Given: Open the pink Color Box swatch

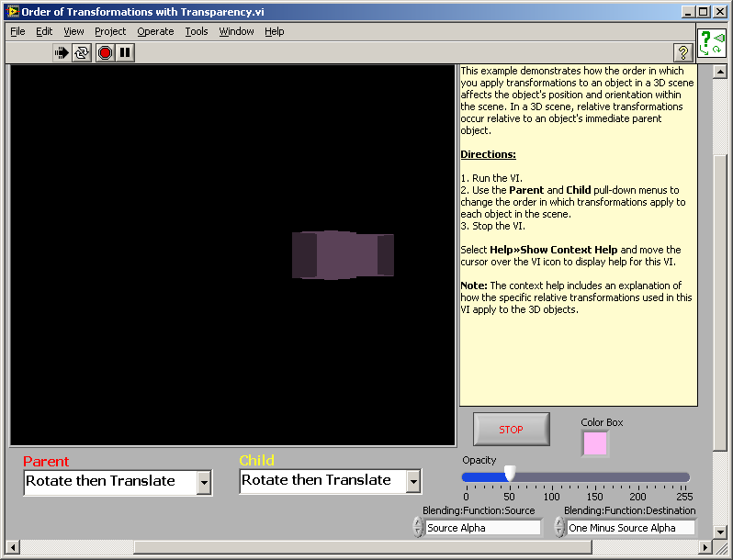Looking at the screenshot, I should click(595, 443).
